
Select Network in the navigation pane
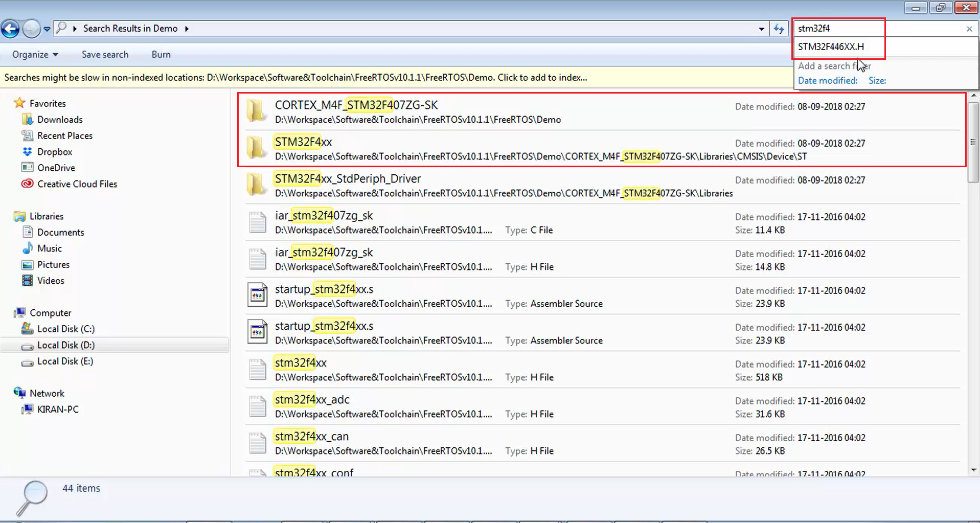pos(47,393)
